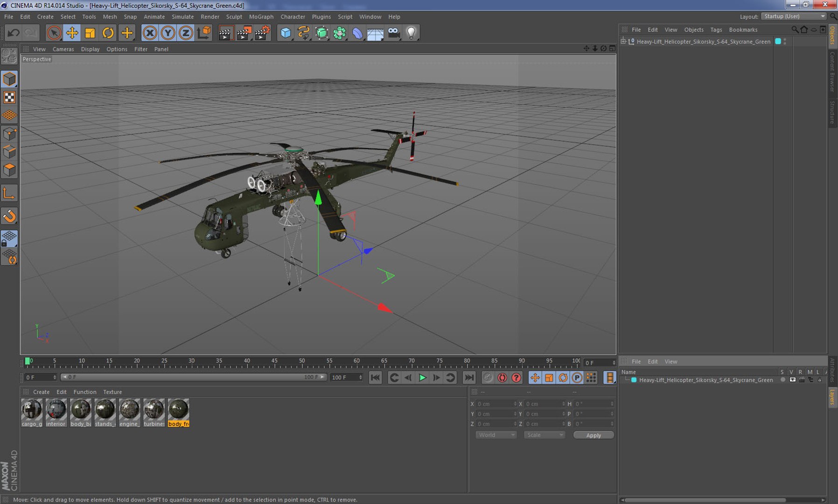Select the Move tool in toolbar

(72, 33)
